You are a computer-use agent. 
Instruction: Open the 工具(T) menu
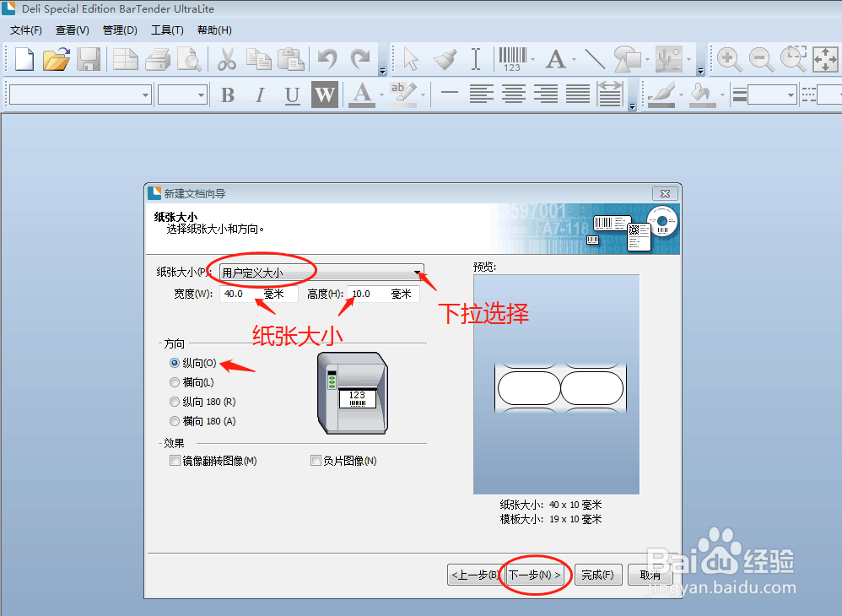point(167,30)
